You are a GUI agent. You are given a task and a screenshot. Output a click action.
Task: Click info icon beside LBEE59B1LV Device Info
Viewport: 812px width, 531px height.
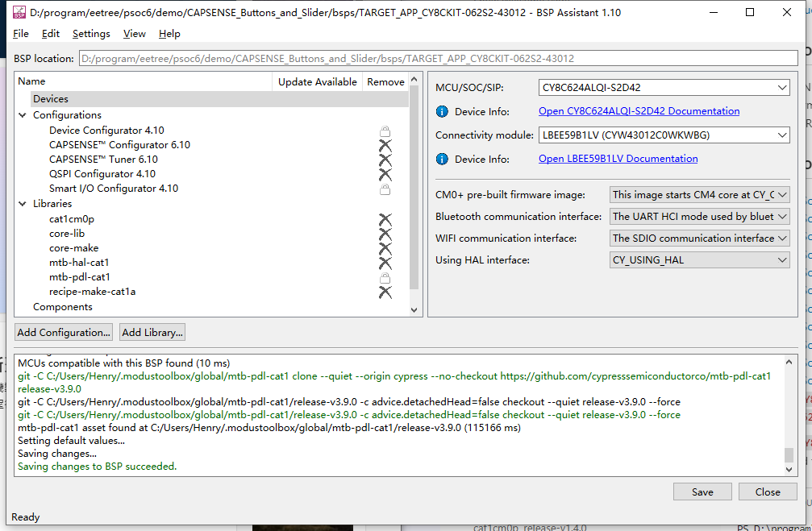(442, 159)
